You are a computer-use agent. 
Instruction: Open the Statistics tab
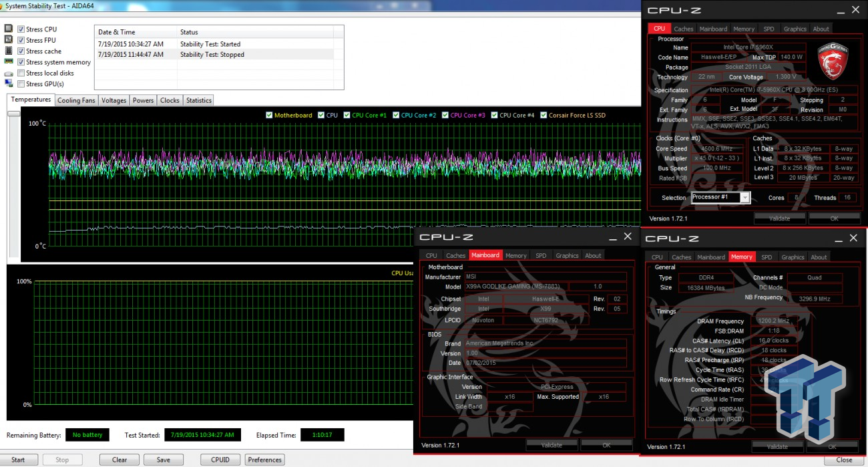point(199,100)
